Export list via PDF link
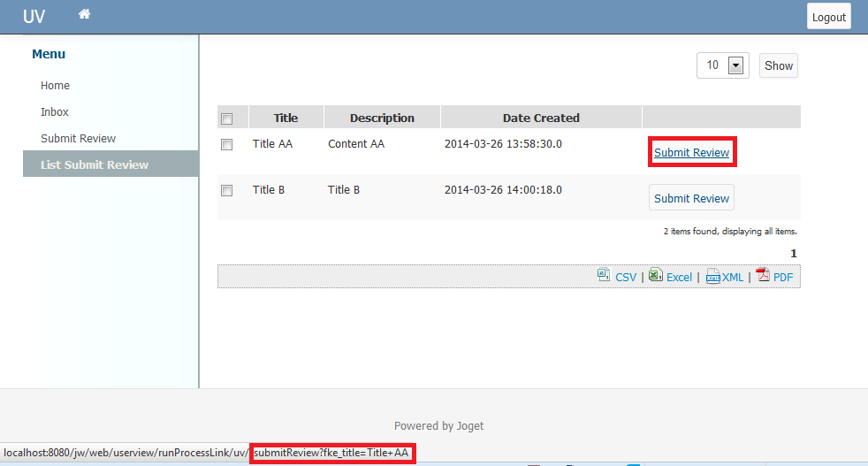The height and width of the screenshot is (466, 868). [783, 277]
